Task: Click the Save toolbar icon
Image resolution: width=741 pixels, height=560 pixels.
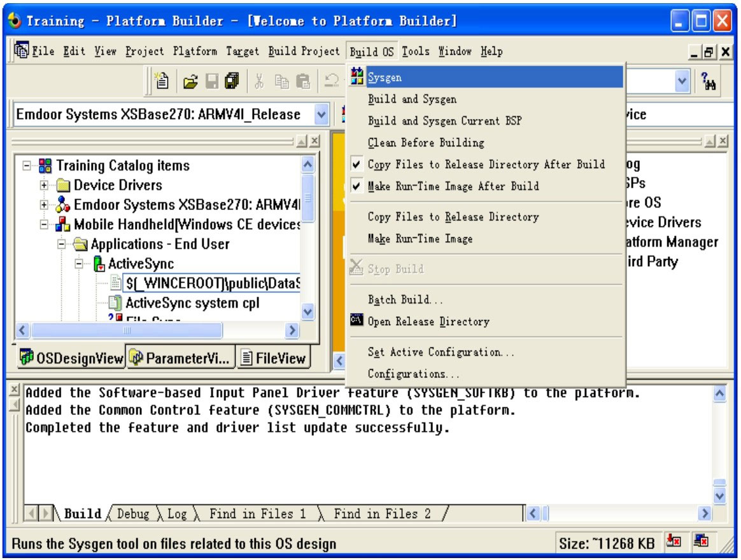Action: click(x=212, y=81)
